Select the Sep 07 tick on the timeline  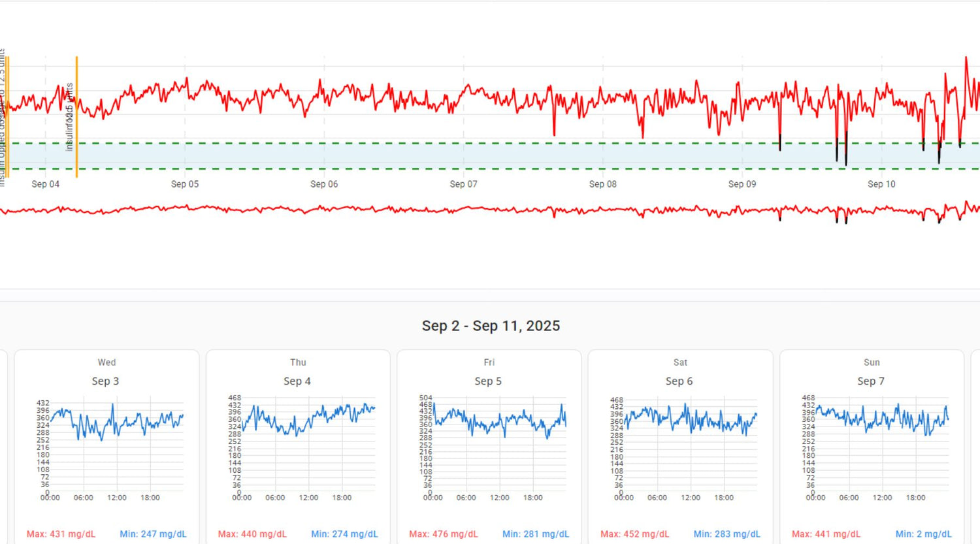click(x=463, y=184)
